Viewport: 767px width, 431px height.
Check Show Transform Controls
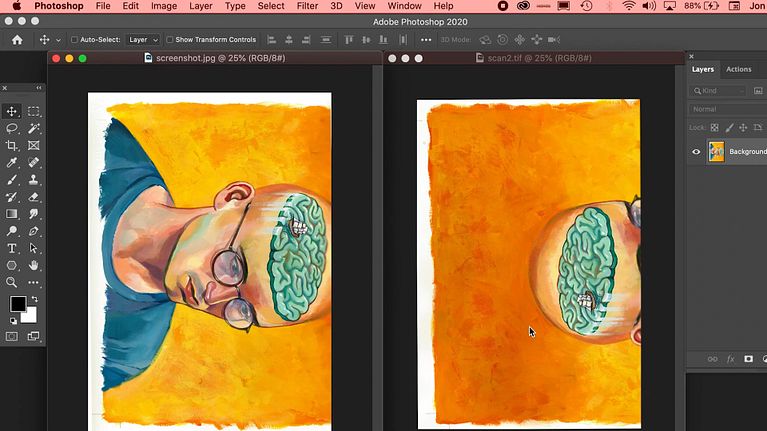170,40
